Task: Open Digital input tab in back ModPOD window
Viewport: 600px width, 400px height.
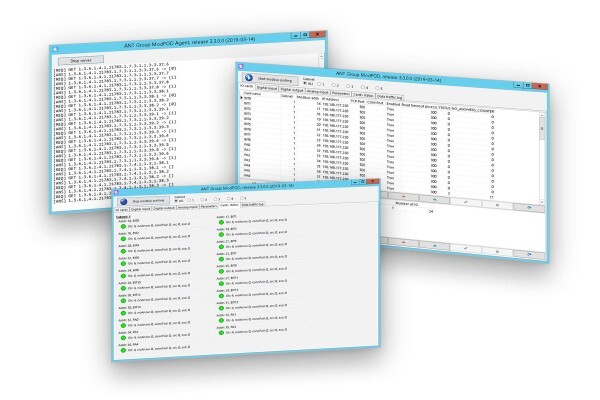Action: click(267, 88)
